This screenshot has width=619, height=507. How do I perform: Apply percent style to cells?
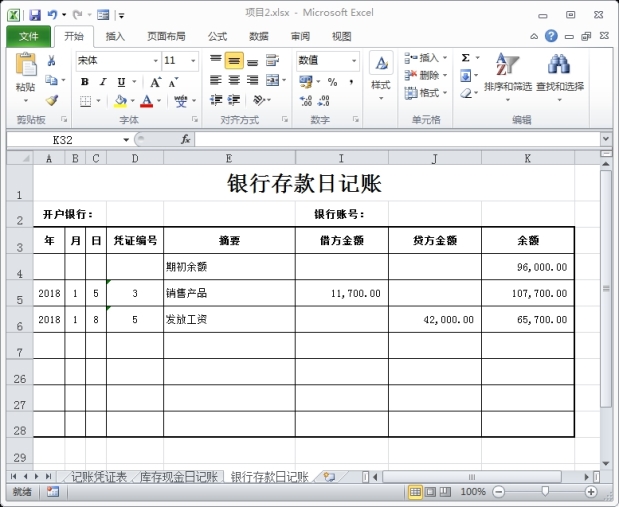click(x=332, y=82)
